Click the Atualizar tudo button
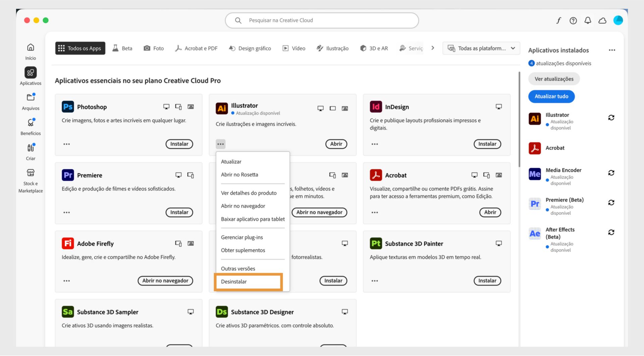Viewport: 644px width, 356px height. [551, 97]
